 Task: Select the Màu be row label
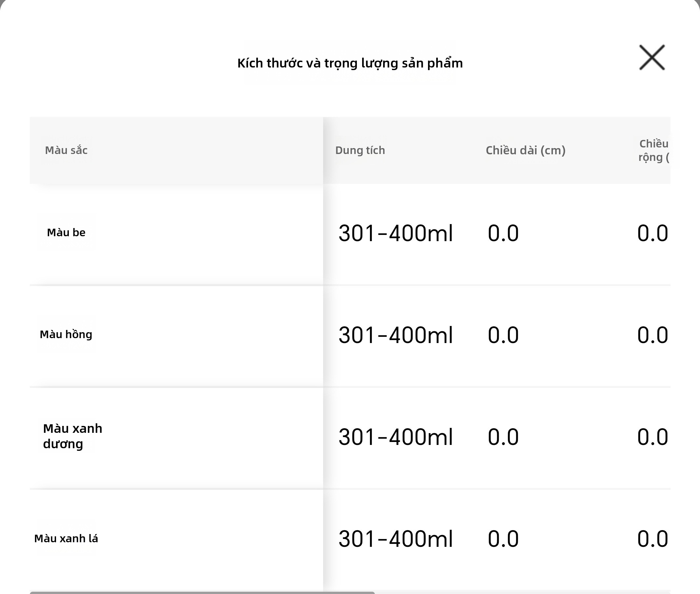point(66,232)
